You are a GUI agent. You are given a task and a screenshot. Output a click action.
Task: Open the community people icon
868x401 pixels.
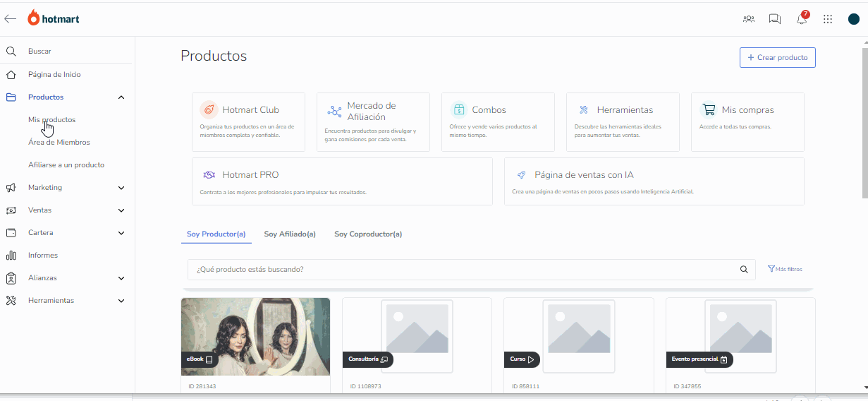(749, 19)
